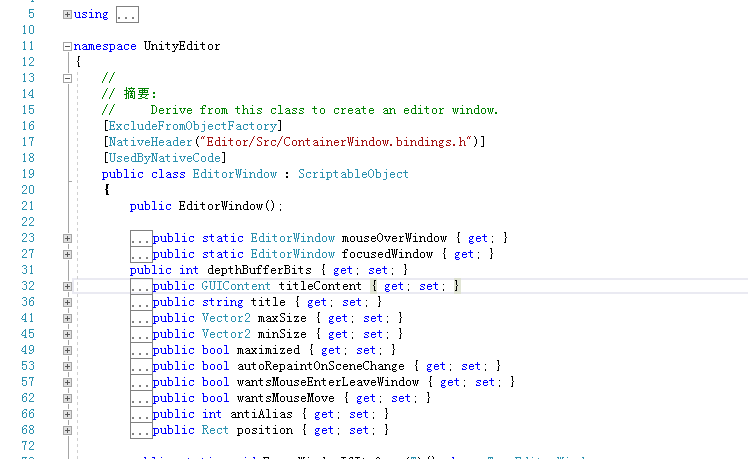Click the ellipsis box before wantsMouseMove line
Viewport: 748px width, 459px height.
coord(141,398)
